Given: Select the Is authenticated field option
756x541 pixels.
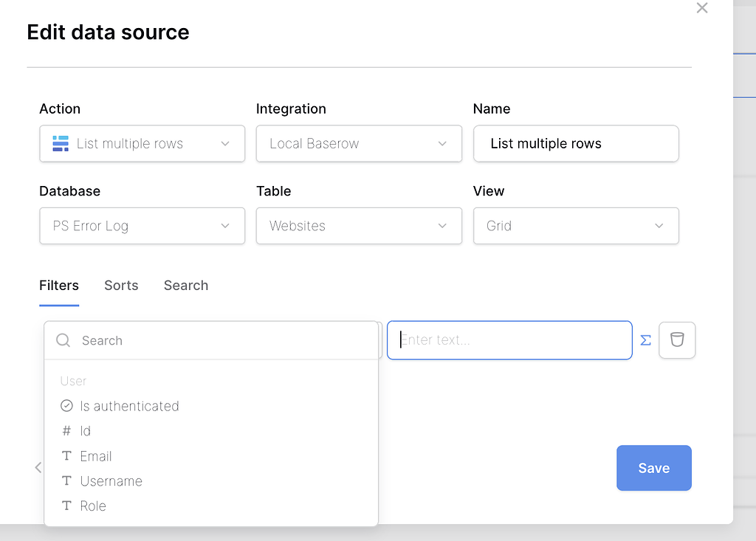Looking at the screenshot, I should [129, 405].
